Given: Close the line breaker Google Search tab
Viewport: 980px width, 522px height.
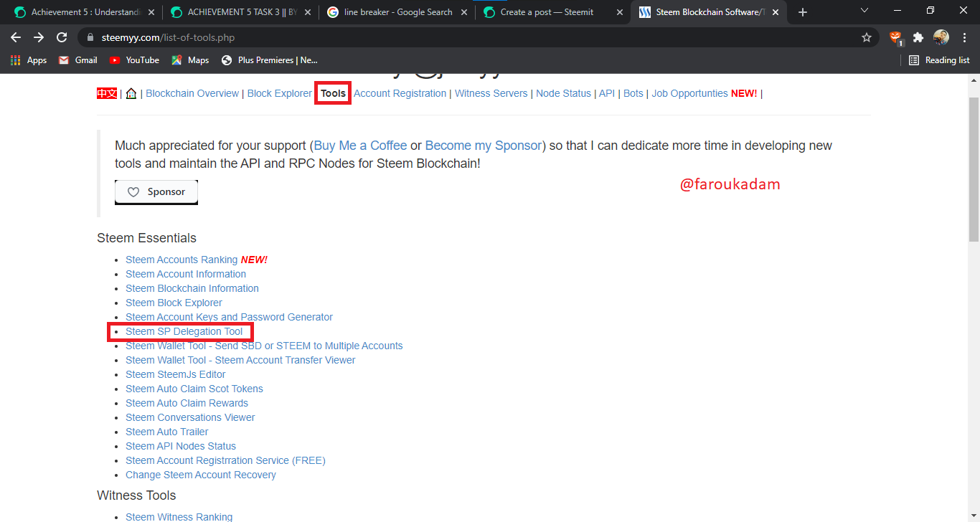Looking at the screenshot, I should click(x=463, y=12).
